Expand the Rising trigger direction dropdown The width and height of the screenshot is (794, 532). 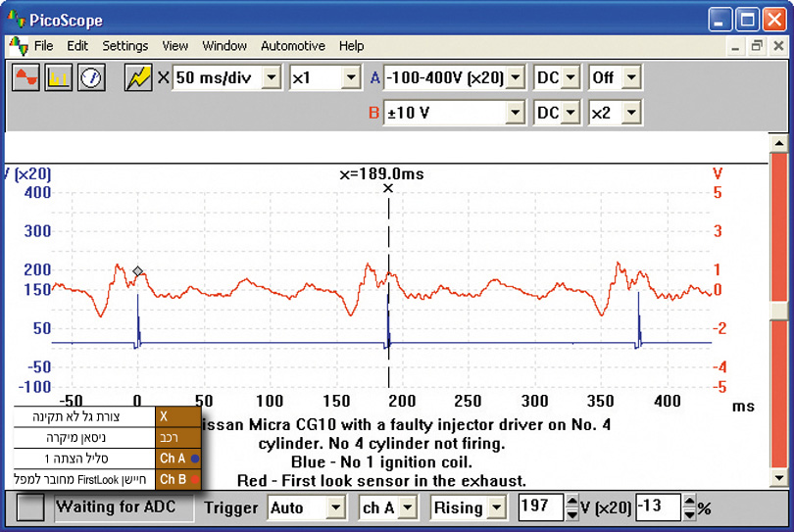tap(498, 508)
